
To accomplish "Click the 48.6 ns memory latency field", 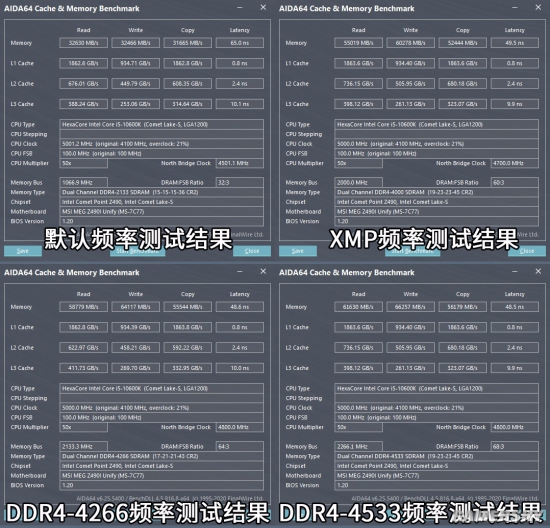I will pos(240,307).
